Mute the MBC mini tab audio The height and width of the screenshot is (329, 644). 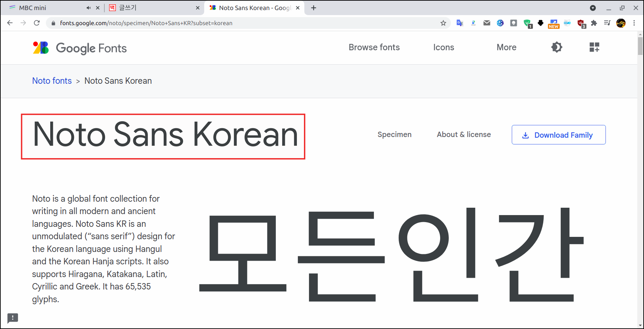(x=88, y=8)
